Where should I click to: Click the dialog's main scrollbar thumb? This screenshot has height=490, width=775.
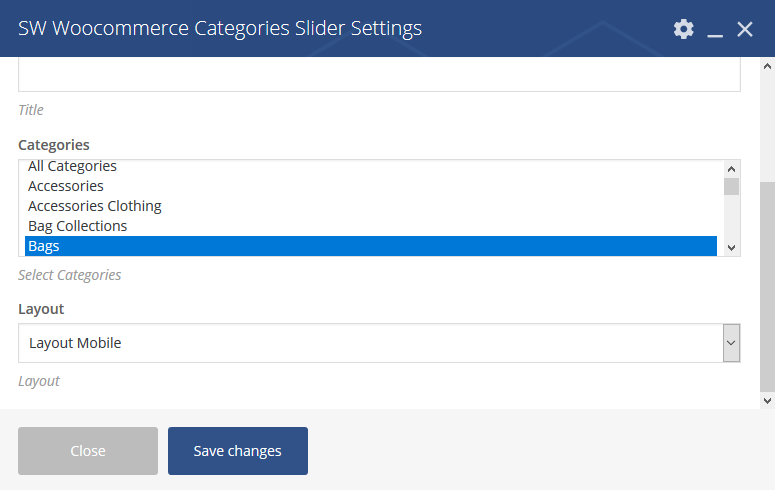point(767,287)
